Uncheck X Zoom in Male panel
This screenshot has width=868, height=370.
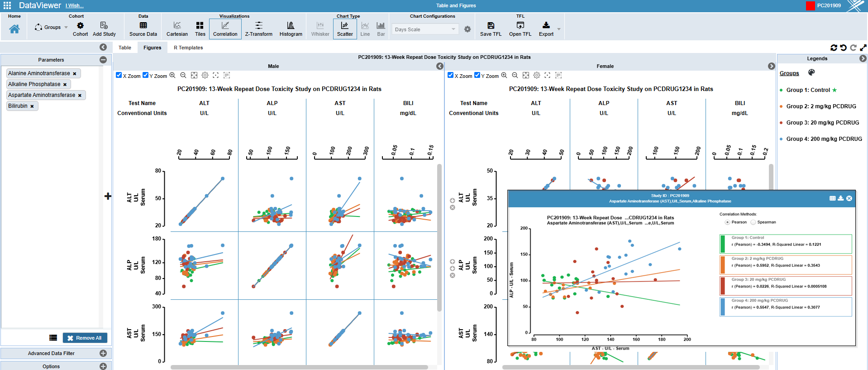click(x=119, y=75)
